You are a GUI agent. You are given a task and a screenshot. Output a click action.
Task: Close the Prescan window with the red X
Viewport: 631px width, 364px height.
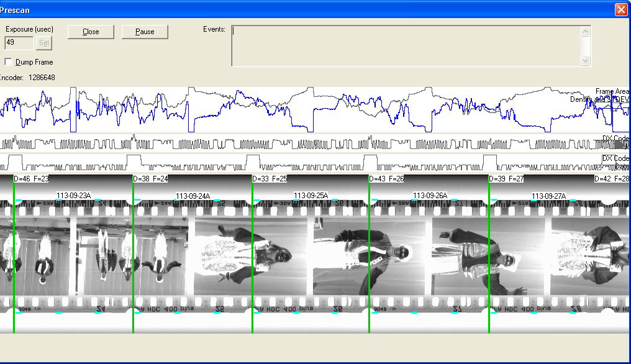click(620, 9)
